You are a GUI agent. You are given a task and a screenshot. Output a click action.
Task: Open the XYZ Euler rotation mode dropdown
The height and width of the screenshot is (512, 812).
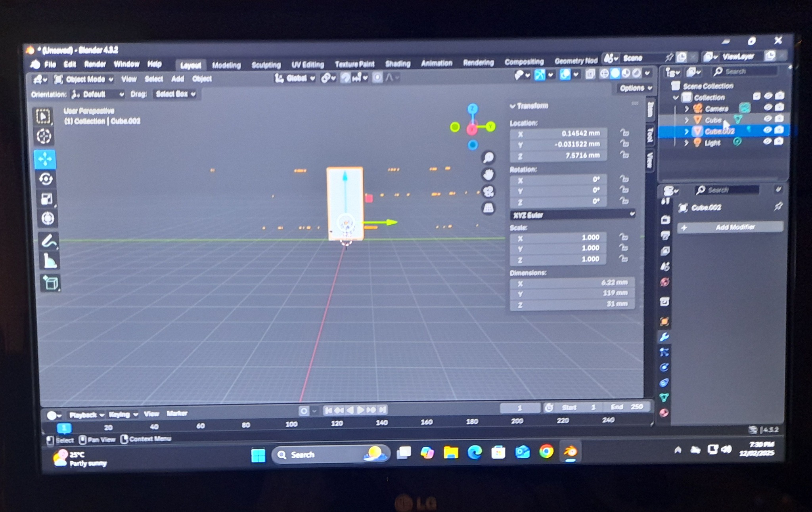(573, 215)
